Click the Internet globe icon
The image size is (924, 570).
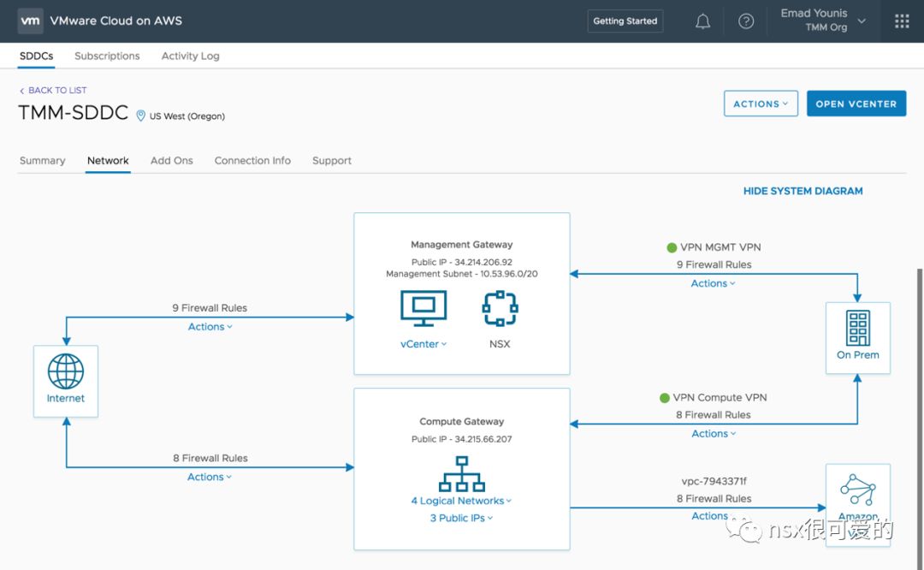65,371
